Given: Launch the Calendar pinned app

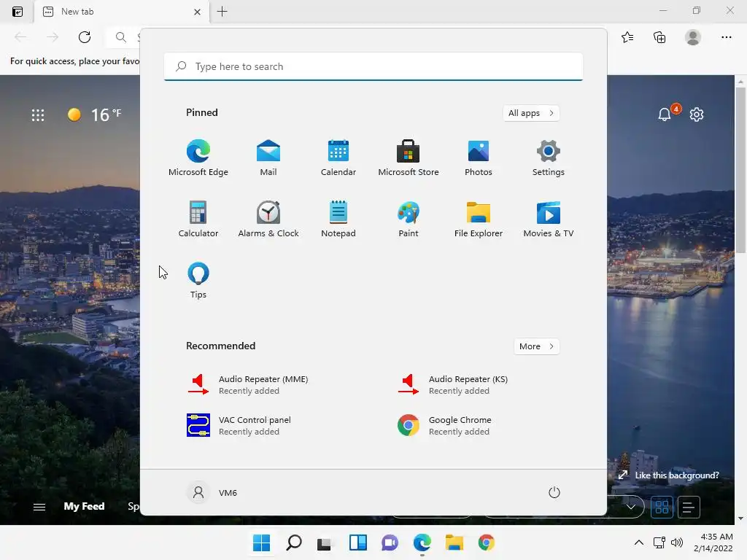Looking at the screenshot, I should pyautogui.click(x=338, y=158).
